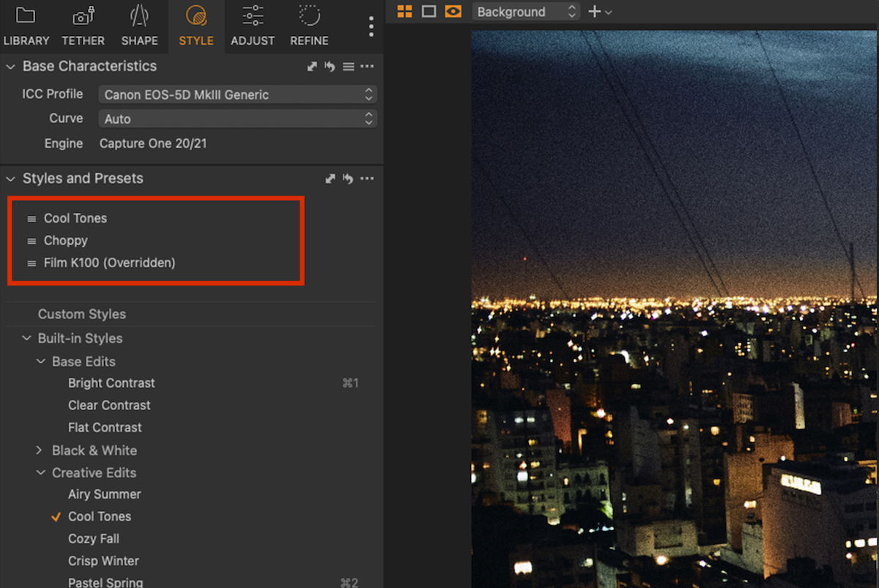Reset the Base Characteristics tool

(x=330, y=67)
